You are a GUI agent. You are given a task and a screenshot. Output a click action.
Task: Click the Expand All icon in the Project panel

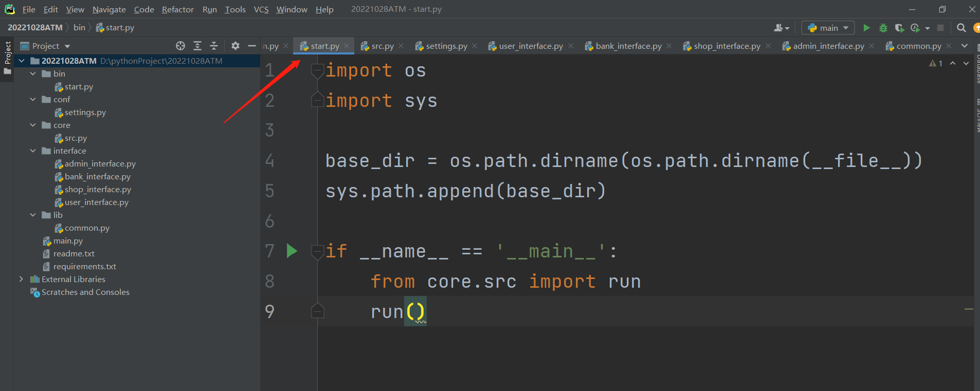(197, 46)
